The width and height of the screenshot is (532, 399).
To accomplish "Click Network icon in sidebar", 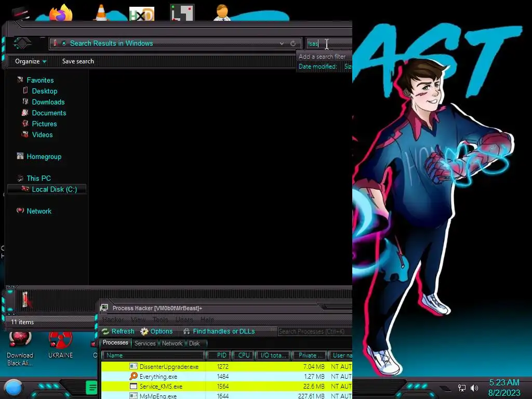I will pyautogui.click(x=20, y=210).
